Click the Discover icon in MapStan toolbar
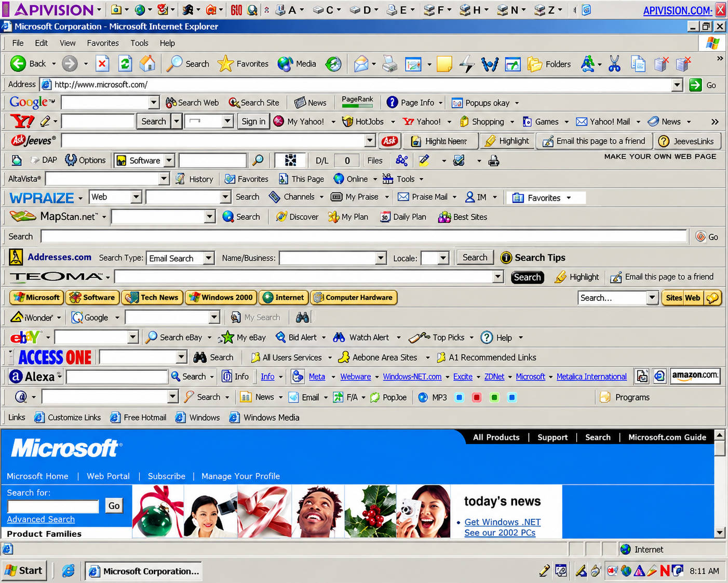This screenshot has height=583, width=728. 281,217
